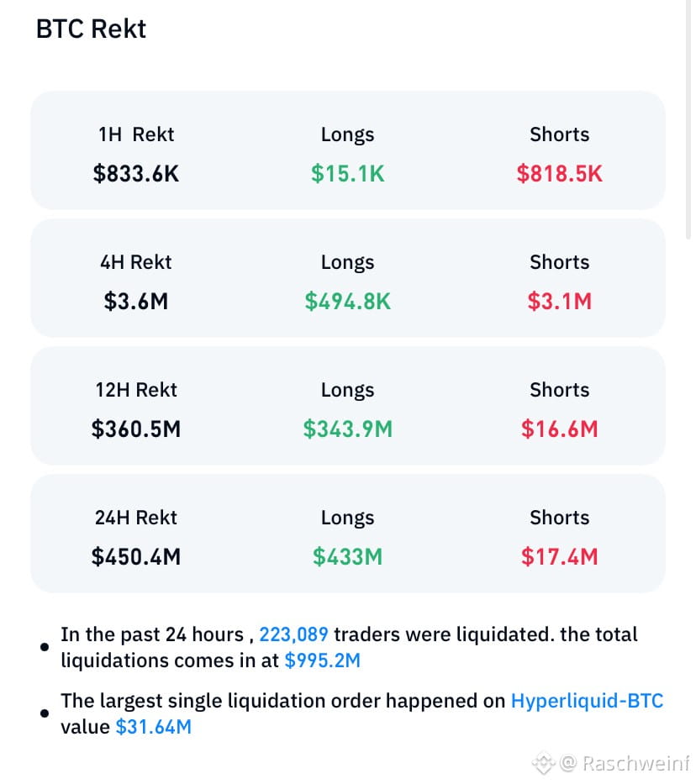Click 24H Shorts value $17.4M
The image size is (696, 784).
tap(560, 556)
